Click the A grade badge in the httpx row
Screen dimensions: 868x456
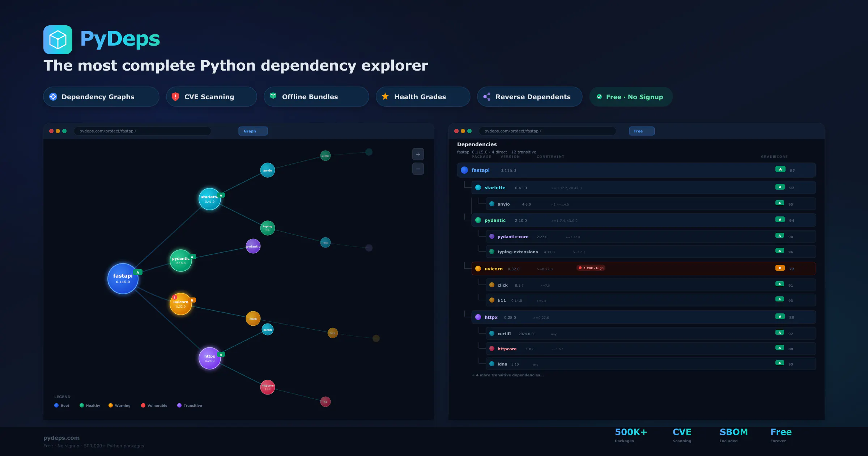(780, 317)
